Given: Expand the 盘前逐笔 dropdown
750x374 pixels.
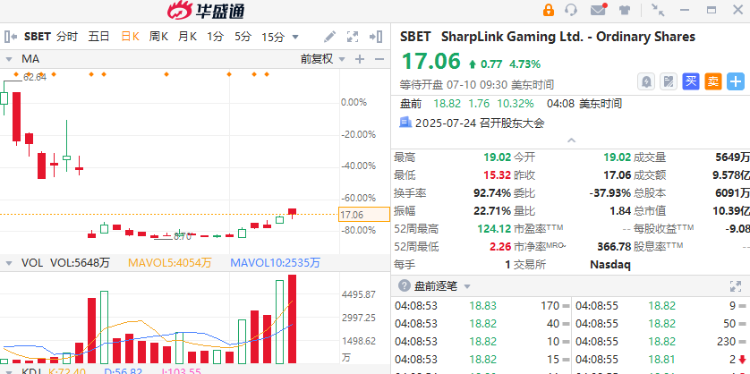Looking at the screenshot, I should click(x=467, y=287).
